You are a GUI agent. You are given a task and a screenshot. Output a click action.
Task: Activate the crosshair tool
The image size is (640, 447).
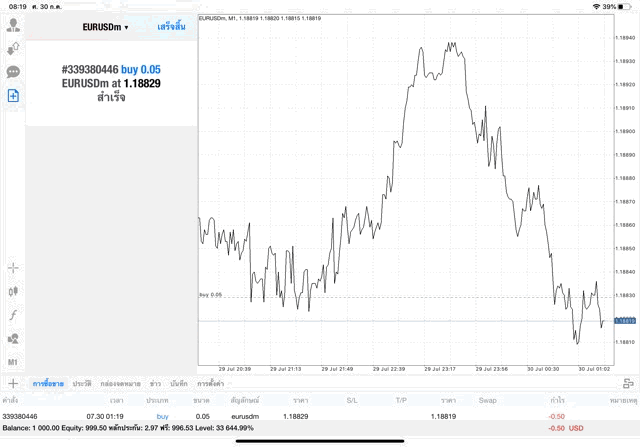click(13, 268)
